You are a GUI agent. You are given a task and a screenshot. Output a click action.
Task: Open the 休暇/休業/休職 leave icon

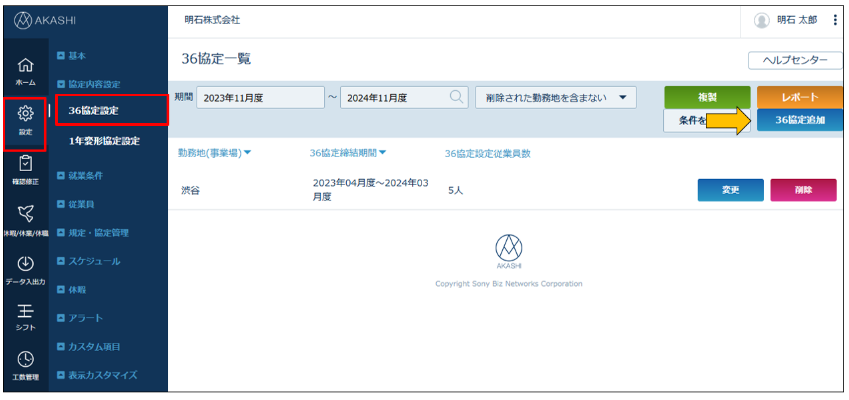coord(26,215)
